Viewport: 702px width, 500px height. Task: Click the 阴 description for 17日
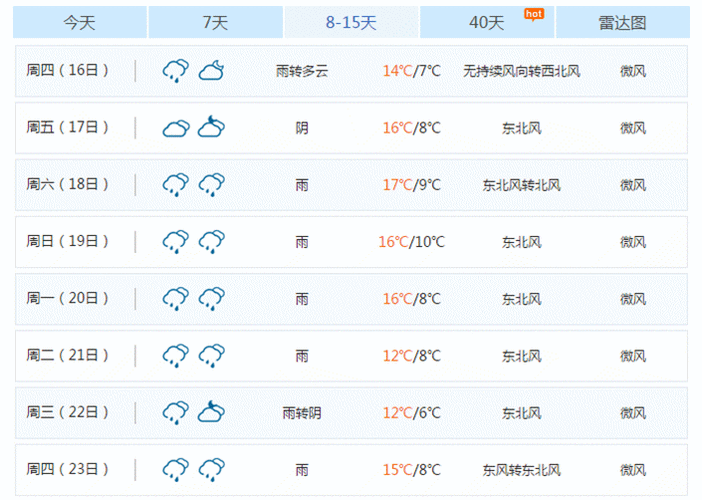tap(302, 128)
